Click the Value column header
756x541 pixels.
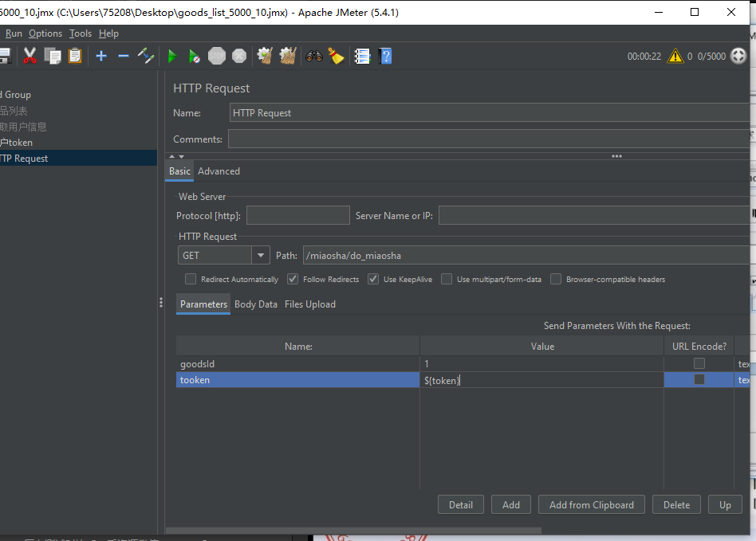point(542,346)
